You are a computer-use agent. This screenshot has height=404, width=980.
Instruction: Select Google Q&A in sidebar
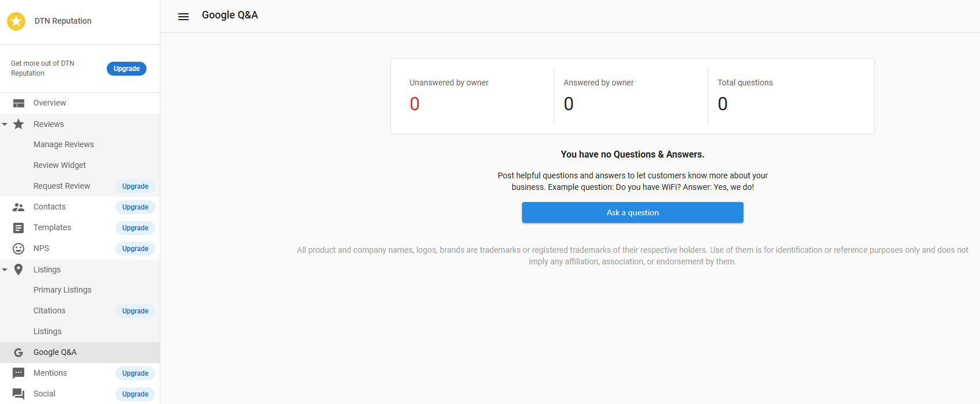click(80, 353)
